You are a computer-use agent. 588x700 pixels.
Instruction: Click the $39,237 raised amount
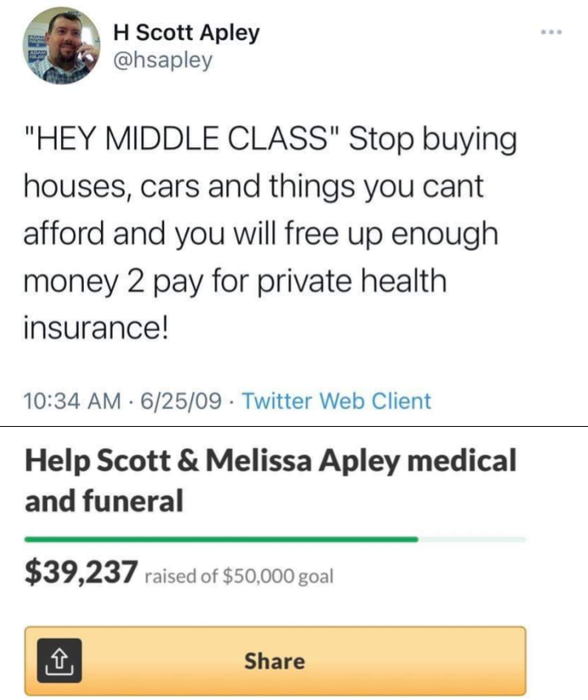pos(80,574)
